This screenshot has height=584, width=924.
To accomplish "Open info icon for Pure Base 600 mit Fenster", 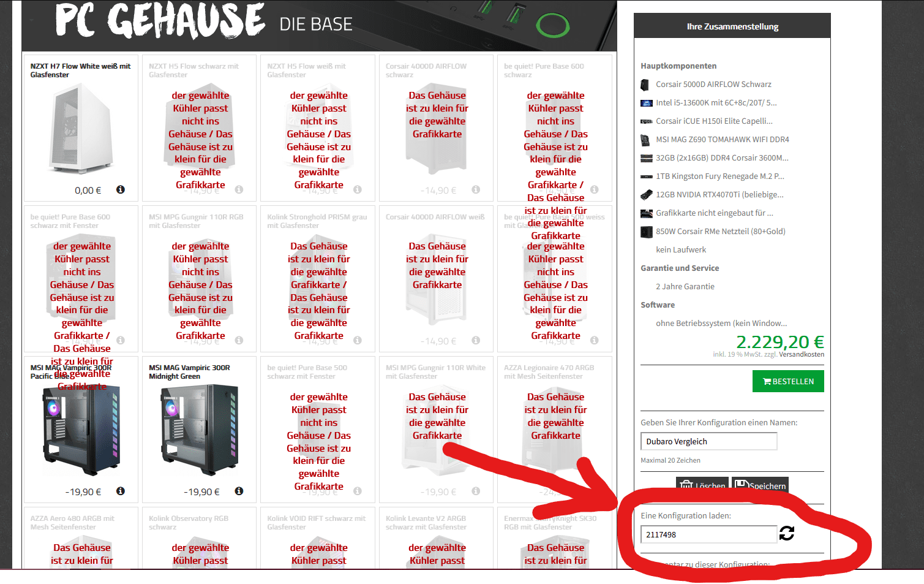I will tap(121, 340).
